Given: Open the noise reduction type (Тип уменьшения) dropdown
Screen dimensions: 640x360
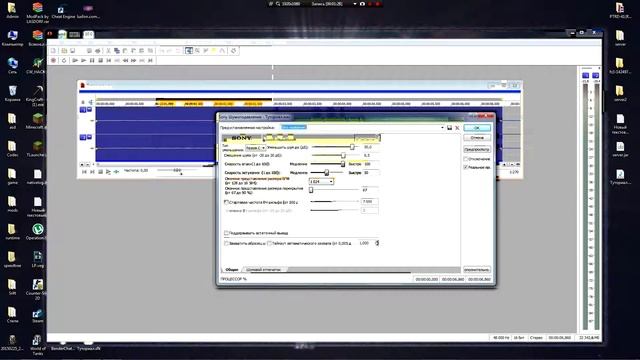Looking at the screenshot, I should (256, 148).
